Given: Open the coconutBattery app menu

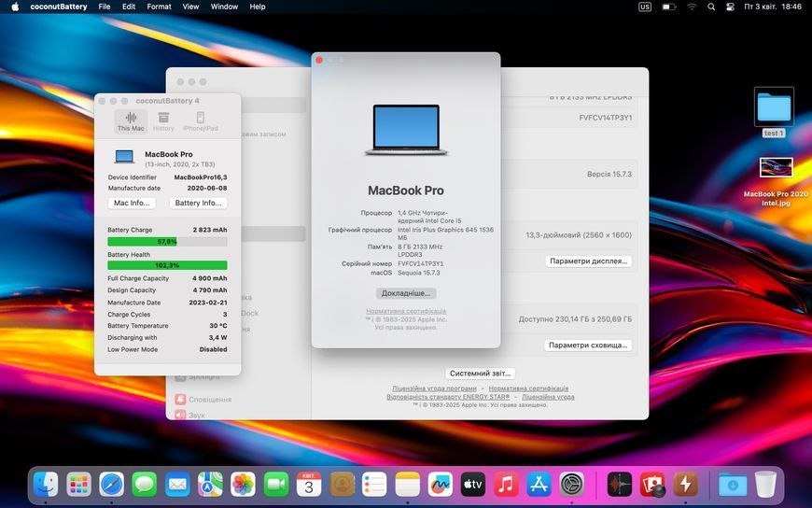Looking at the screenshot, I should (59, 7).
